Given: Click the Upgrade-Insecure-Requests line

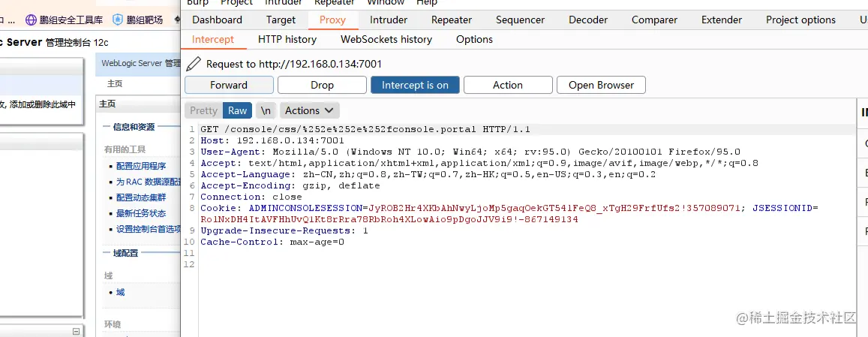Looking at the screenshot, I should coord(284,230).
